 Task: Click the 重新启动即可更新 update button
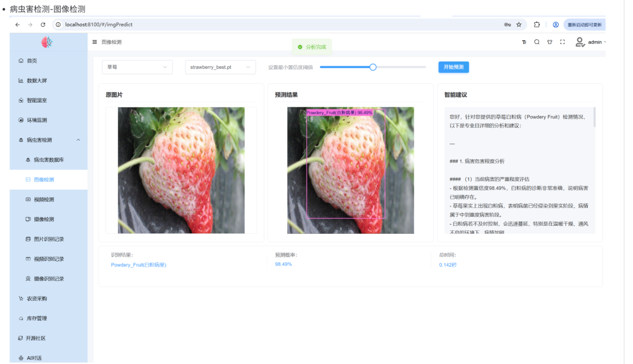pos(584,25)
